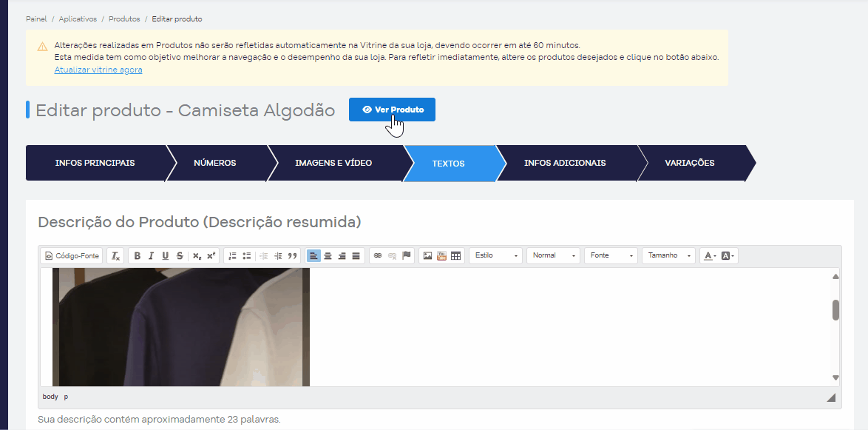This screenshot has width=868, height=430.
Task: Insert a table
Action: (455, 256)
